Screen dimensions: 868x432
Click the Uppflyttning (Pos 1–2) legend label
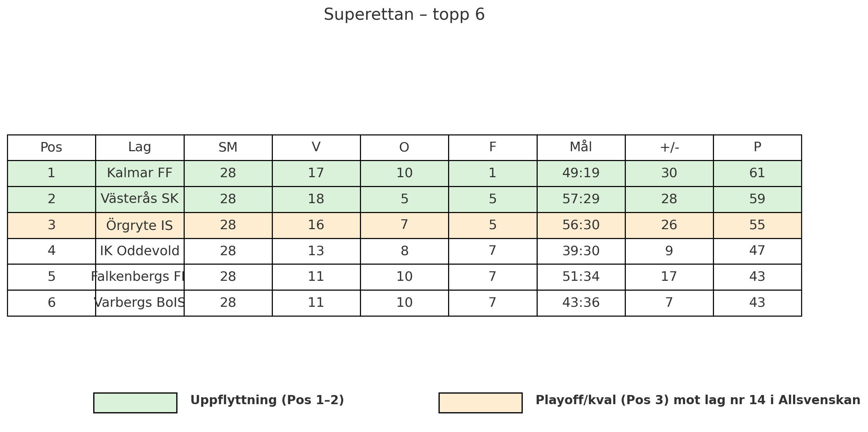(267, 400)
